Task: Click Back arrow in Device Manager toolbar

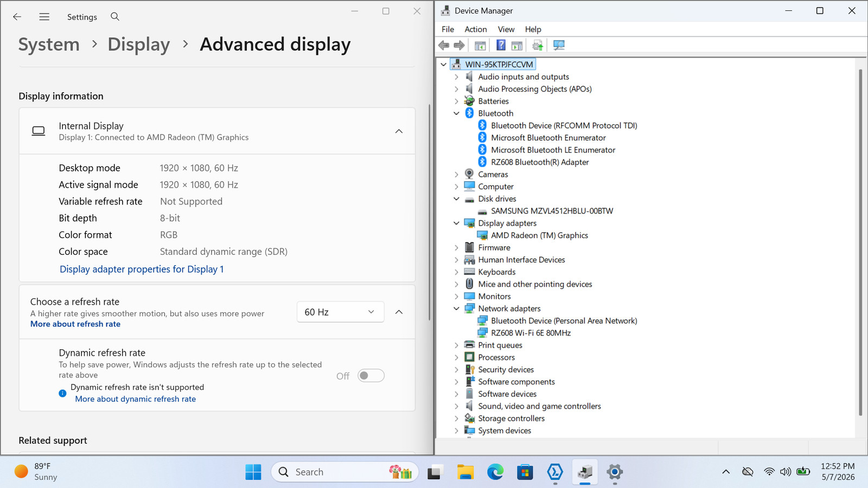Action: click(444, 46)
